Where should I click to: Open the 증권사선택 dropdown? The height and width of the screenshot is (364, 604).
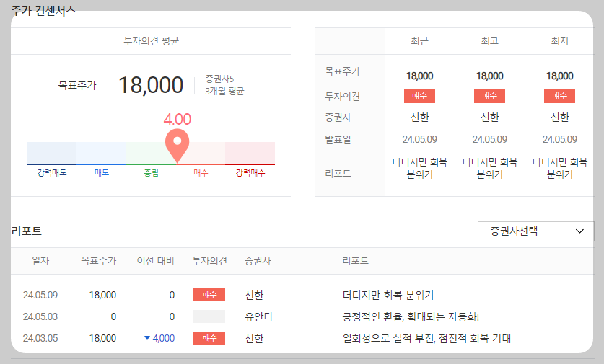click(535, 231)
